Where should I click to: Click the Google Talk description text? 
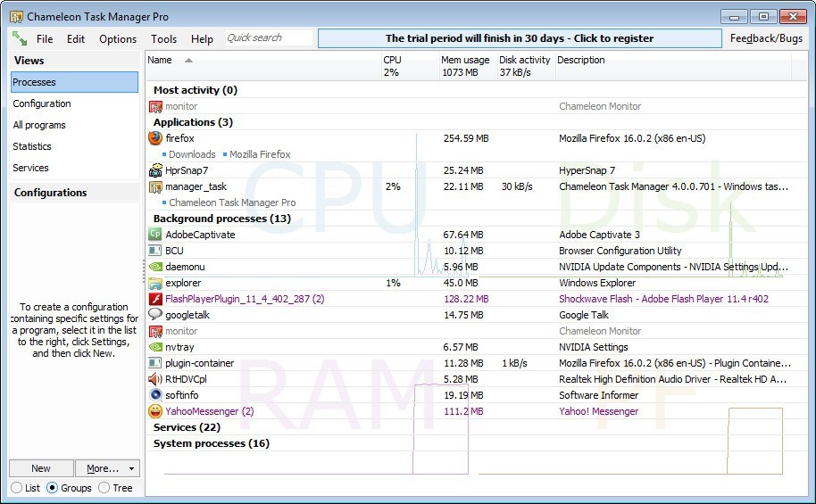(x=583, y=315)
